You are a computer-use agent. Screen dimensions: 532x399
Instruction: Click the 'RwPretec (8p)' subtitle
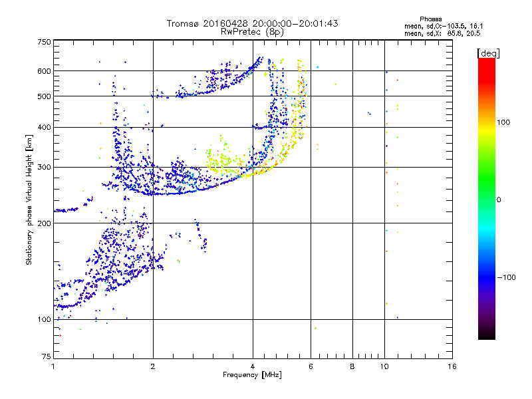click(252, 32)
